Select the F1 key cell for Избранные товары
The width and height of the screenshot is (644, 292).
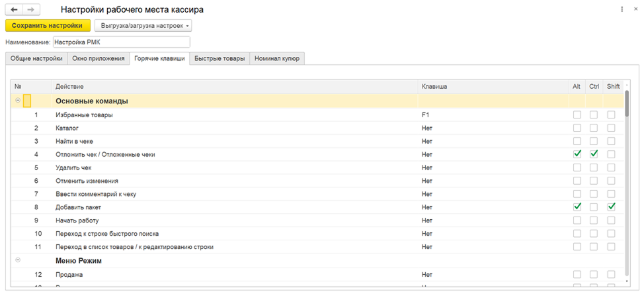(x=493, y=115)
